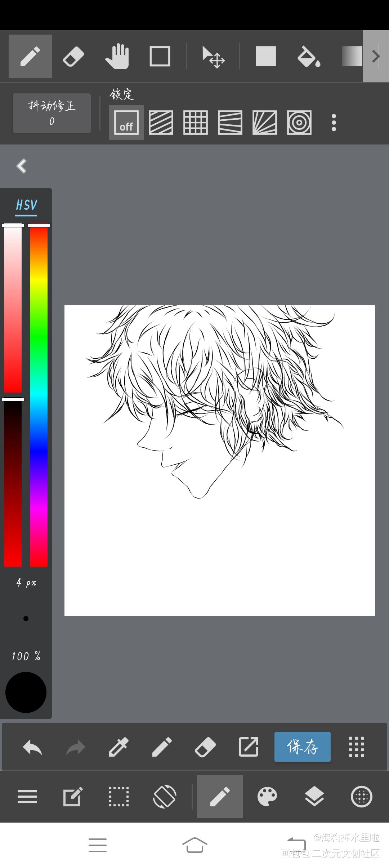Switch to the HSV color tab
The height and width of the screenshot is (868, 389).
point(26,205)
